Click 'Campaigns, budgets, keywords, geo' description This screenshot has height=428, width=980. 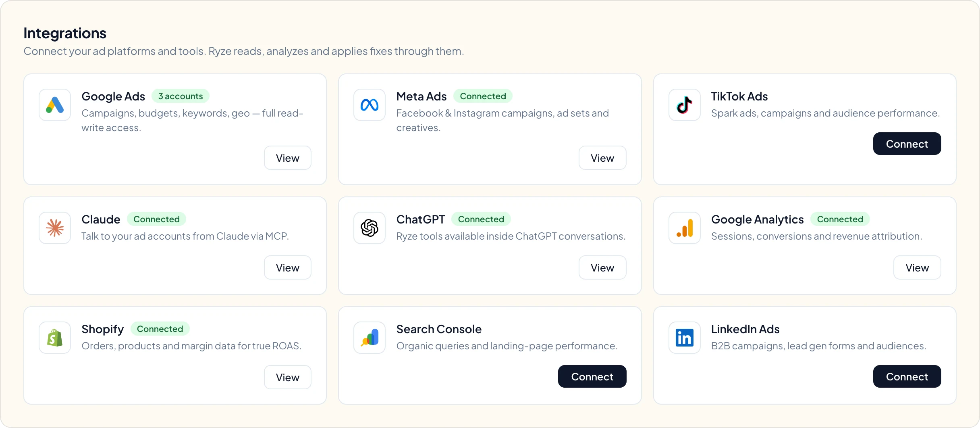[192, 120]
